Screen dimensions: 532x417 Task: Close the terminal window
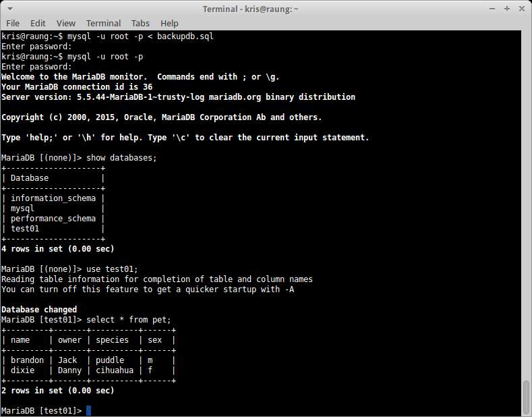[522, 9]
